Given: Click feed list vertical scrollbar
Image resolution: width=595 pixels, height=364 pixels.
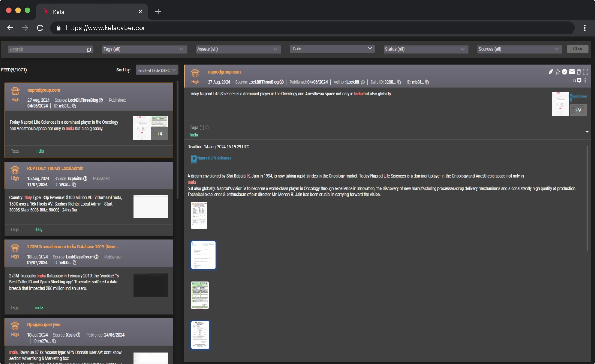Looking at the screenshot, I should pyautogui.click(x=177, y=140).
